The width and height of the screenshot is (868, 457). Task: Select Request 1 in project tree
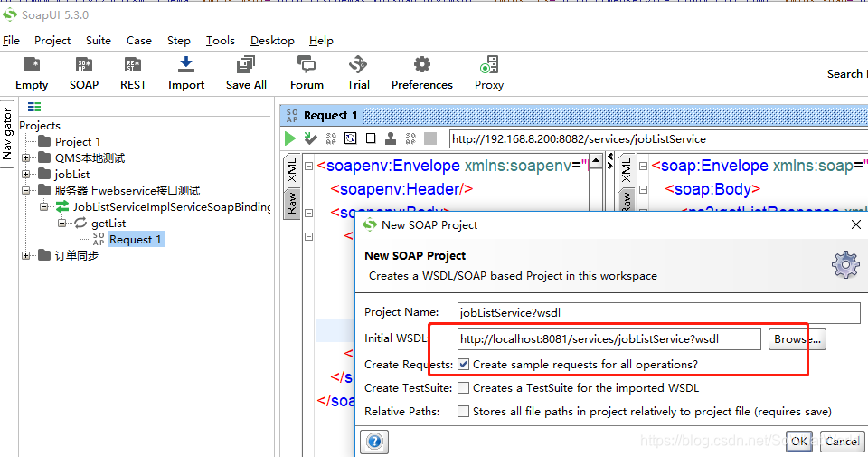tap(136, 239)
